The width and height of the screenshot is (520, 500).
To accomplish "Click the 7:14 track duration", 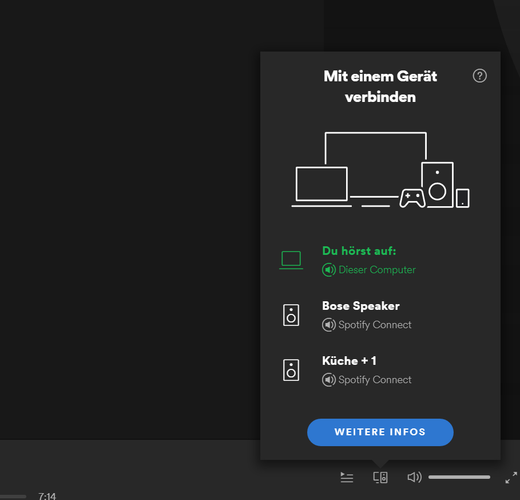I will coord(47,496).
